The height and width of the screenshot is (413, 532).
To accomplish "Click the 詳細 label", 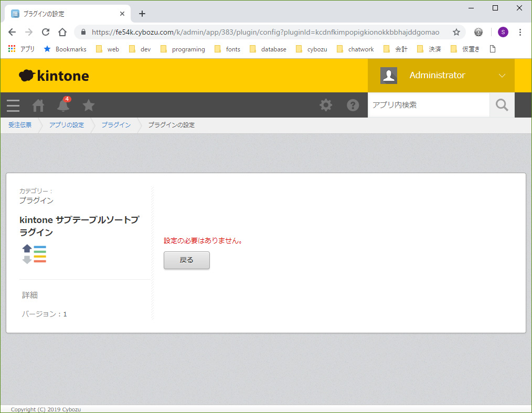I will (x=30, y=295).
